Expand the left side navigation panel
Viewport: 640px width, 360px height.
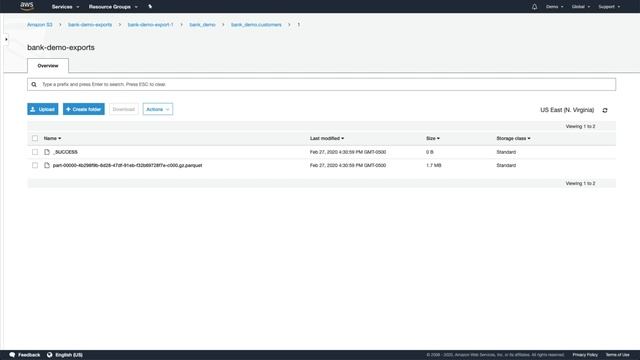(6, 39)
